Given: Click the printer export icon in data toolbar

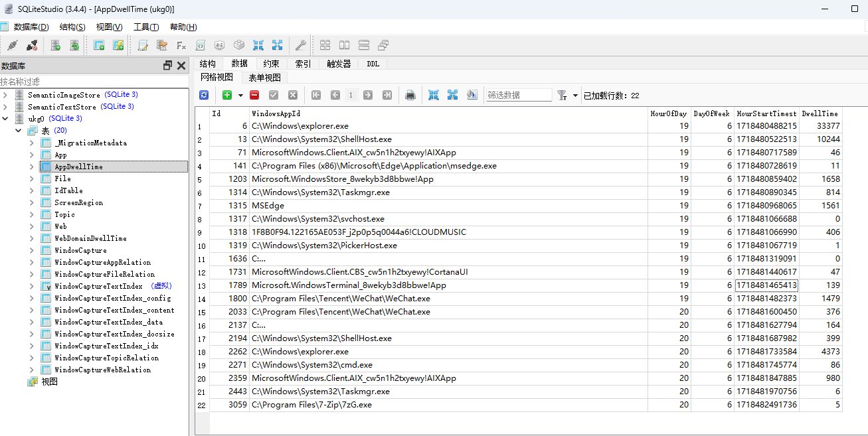Looking at the screenshot, I should pyautogui.click(x=410, y=95).
